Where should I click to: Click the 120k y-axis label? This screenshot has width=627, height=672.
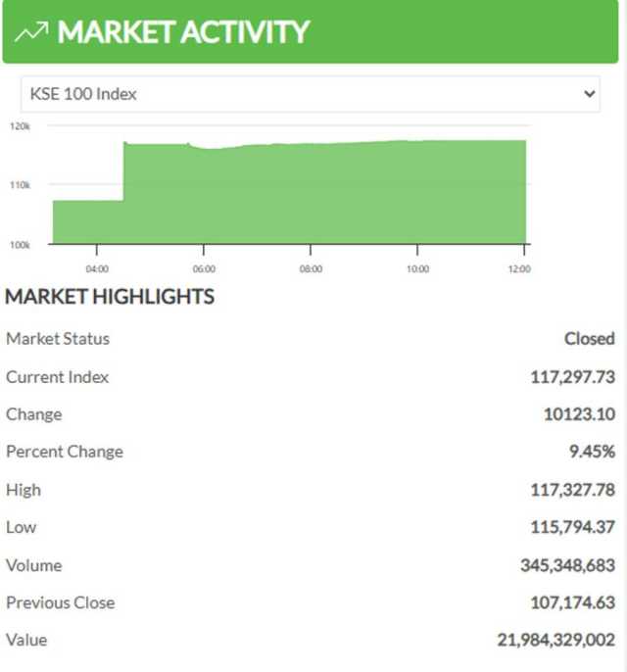(21, 126)
